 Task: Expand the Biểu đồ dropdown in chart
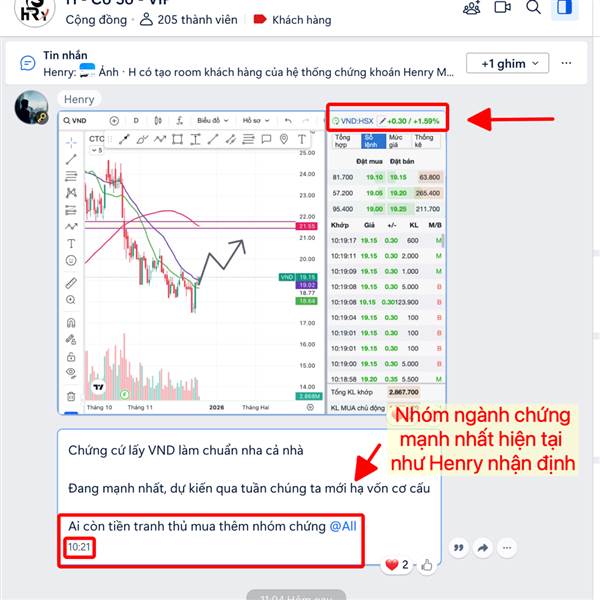point(213,121)
